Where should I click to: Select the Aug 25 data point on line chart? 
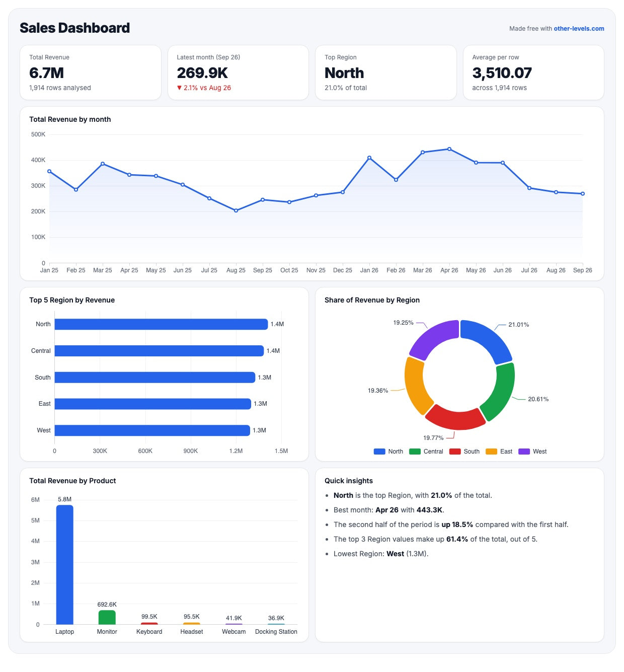[236, 210]
